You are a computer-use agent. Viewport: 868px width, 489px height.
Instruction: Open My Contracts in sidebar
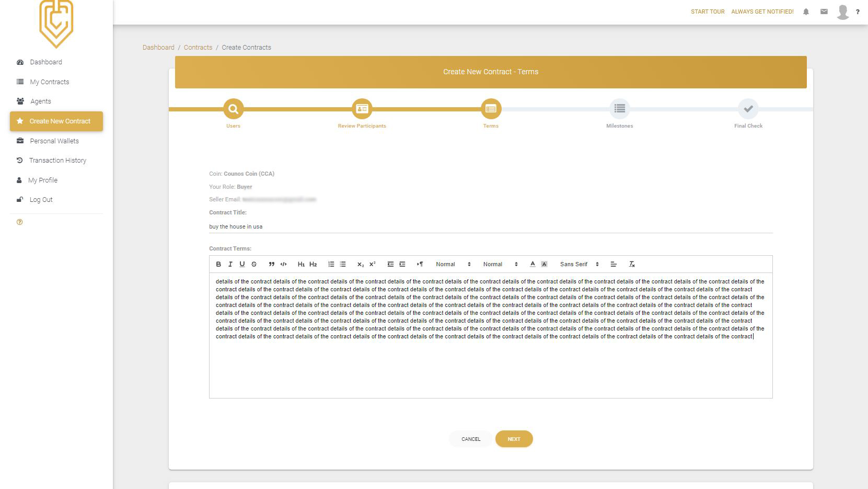56,82
